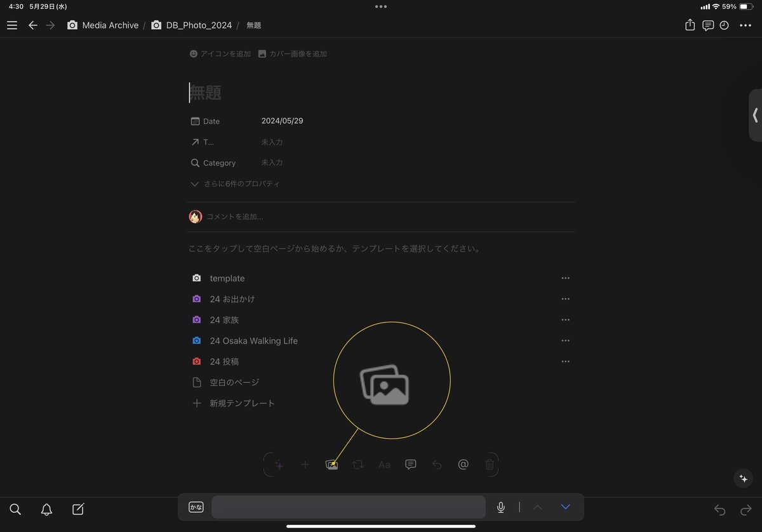The width and height of the screenshot is (762, 532).
Task: Open options for 24 お出かけ row
Action: point(565,299)
